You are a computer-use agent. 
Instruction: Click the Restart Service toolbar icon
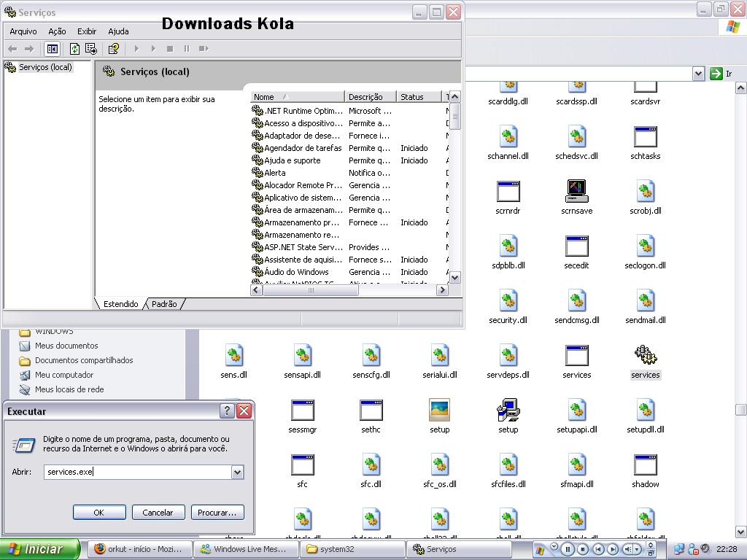pyautogui.click(x=204, y=49)
